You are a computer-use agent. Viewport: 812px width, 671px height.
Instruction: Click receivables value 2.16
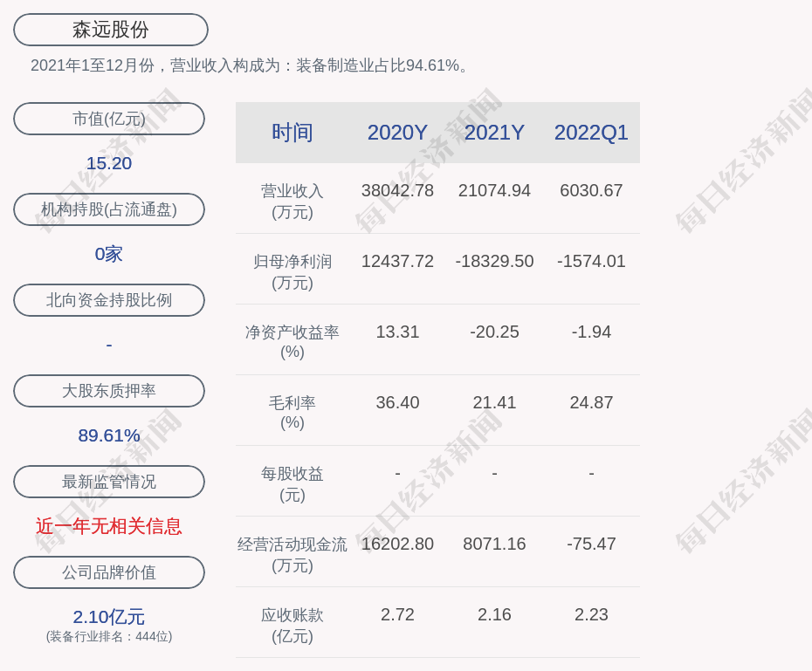(x=494, y=614)
